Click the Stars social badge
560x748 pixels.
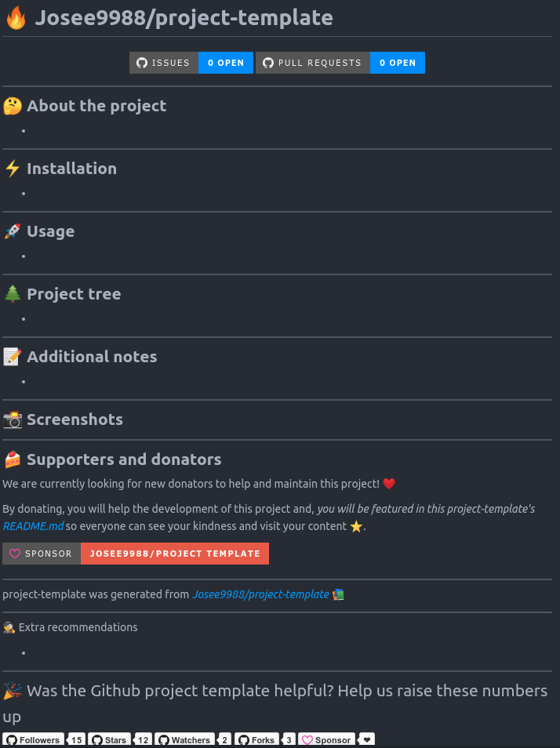tap(108, 739)
